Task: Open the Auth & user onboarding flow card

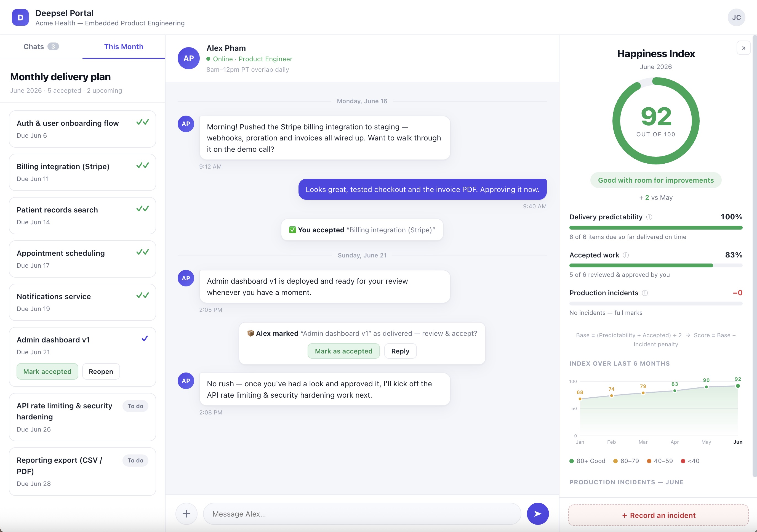Action: tap(82, 129)
